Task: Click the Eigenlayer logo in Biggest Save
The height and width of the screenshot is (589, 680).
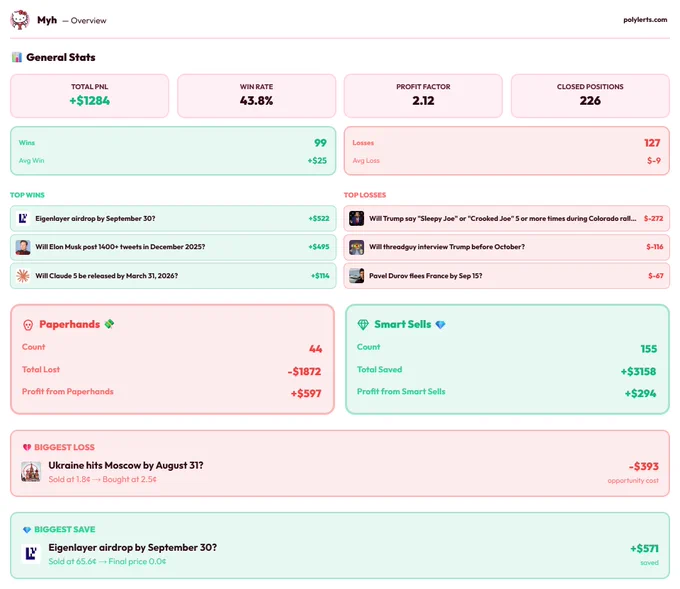Action: pyautogui.click(x=31, y=553)
